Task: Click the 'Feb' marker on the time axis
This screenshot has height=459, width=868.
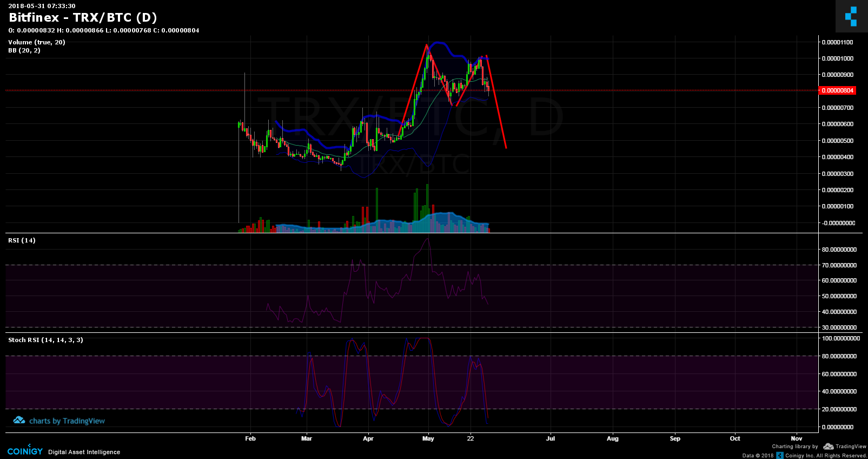Action: (250, 438)
